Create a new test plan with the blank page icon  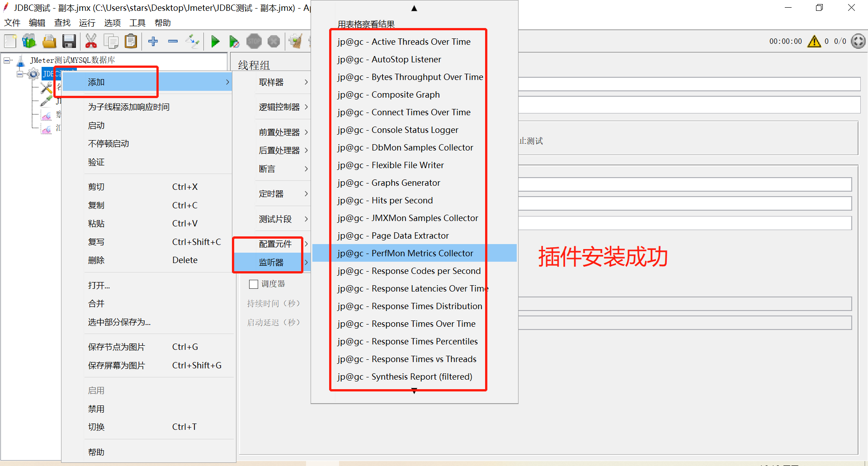(10, 41)
